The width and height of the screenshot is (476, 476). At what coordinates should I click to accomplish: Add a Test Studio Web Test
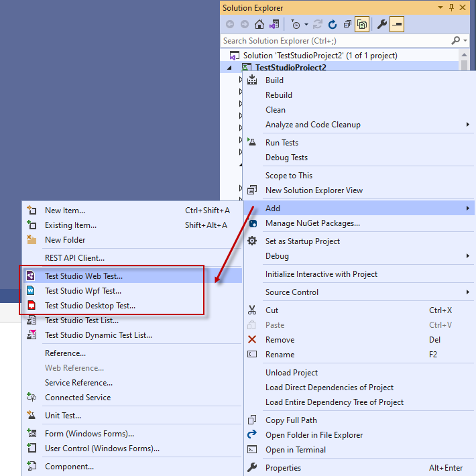pos(132,276)
